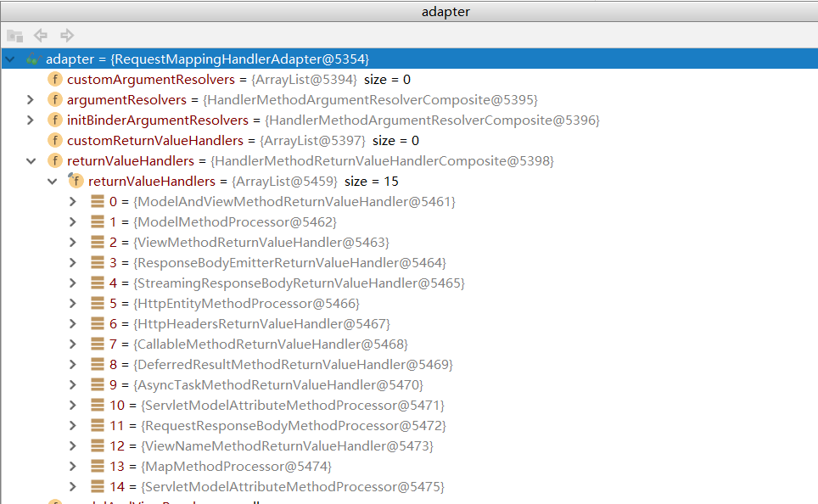
Task: Expand element 13 MapMethodProcessor
Action: point(73,466)
